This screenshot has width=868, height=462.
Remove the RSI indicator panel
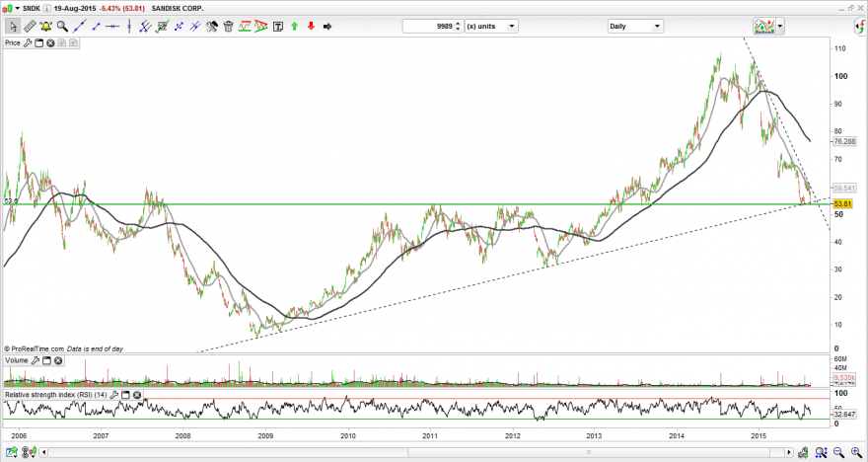click(136, 395)
